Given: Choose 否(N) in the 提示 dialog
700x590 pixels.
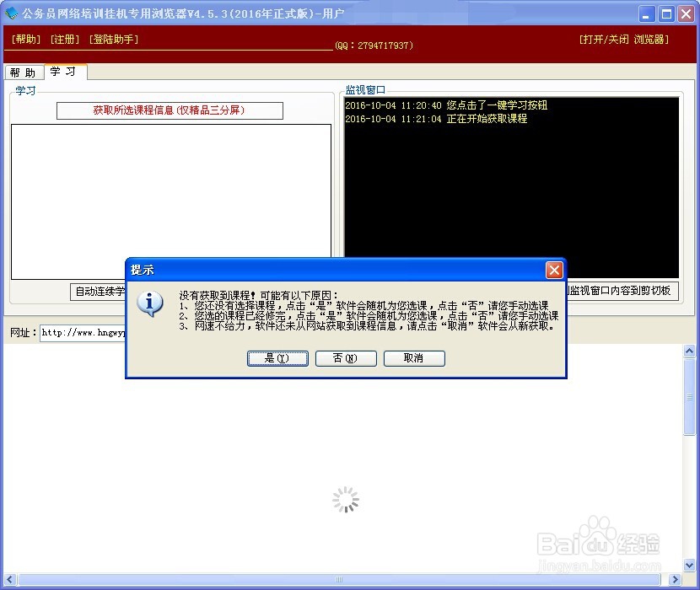Looking at the screenshot, I should click(x=346, y=358).
